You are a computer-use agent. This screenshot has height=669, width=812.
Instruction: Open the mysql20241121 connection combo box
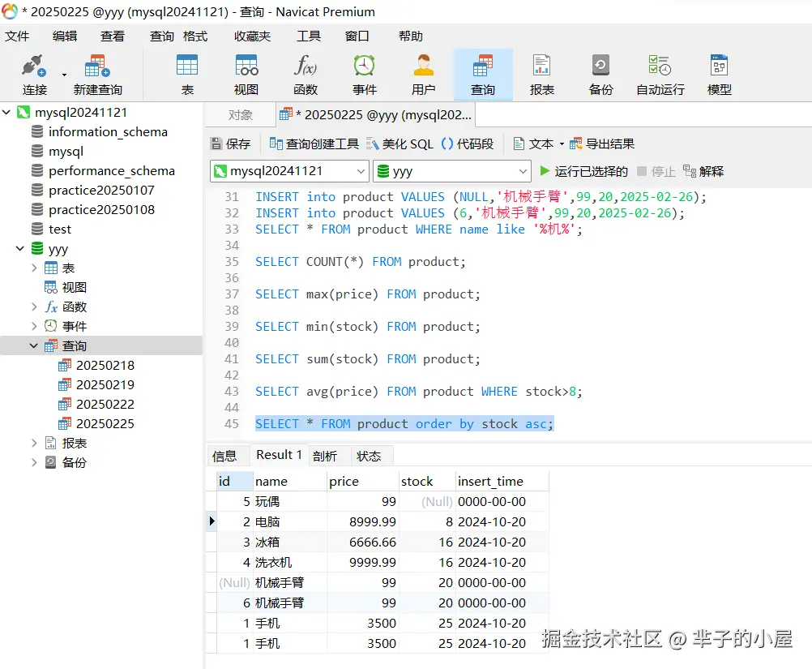(289, 171)
